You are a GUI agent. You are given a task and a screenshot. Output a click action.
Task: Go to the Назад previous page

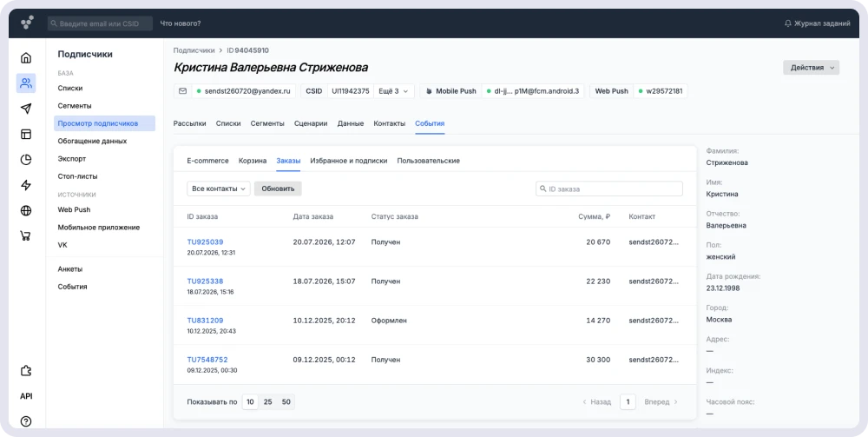[x=597, y=402]
